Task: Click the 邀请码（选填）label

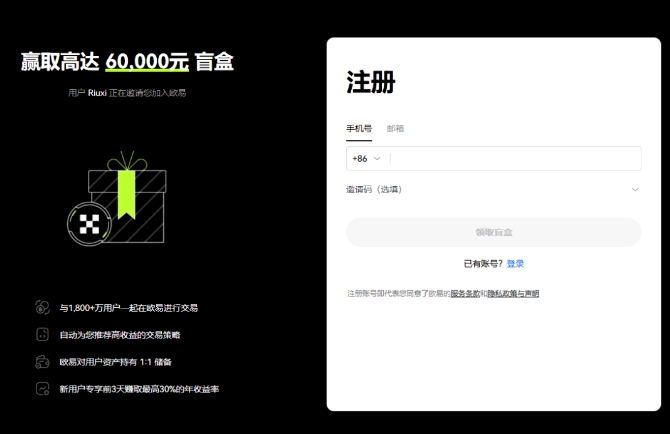Action: 374,190
